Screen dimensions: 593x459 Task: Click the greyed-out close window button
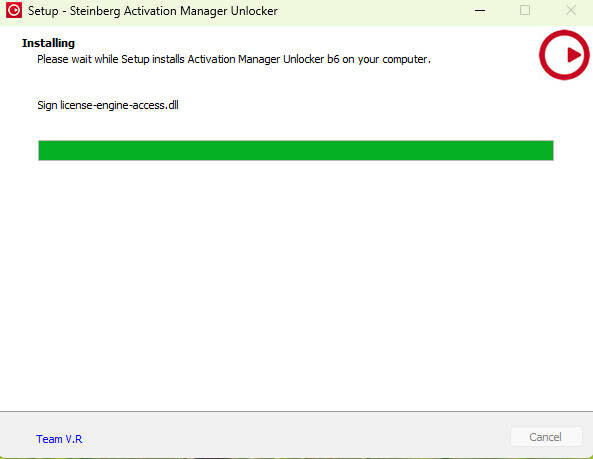[x=571, y=10]
